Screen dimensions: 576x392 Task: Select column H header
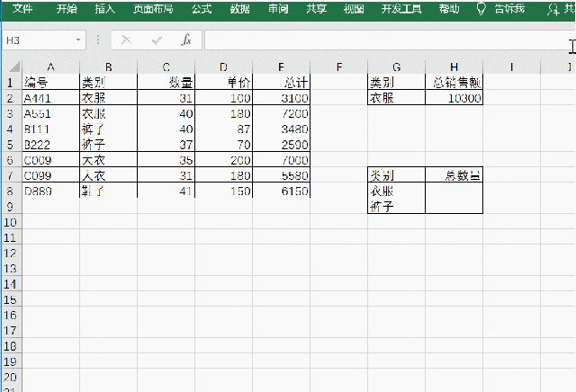[x=454, y=67]
